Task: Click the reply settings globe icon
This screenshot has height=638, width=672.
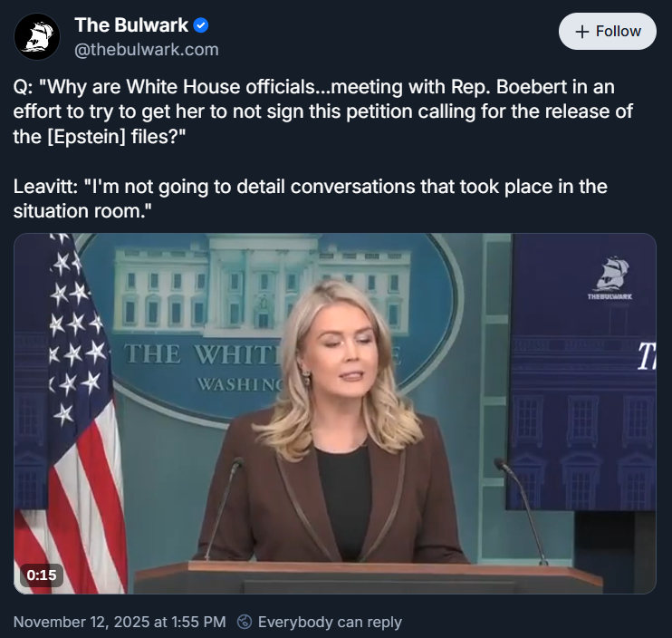Action: tap(245, 622)
